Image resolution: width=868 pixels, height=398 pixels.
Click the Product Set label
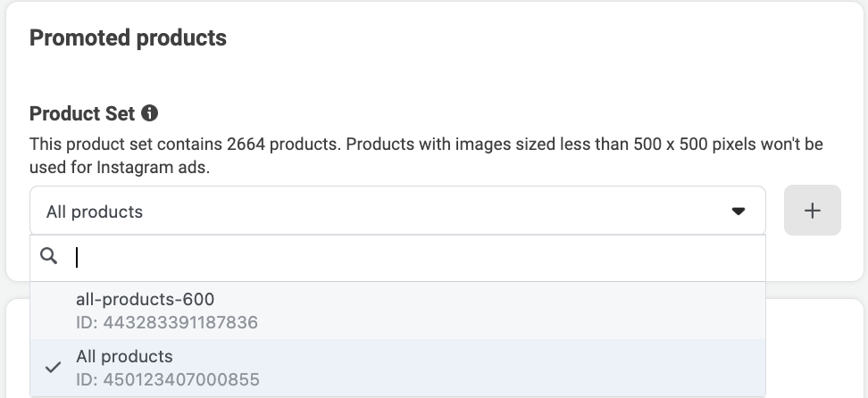pos(82,113)
